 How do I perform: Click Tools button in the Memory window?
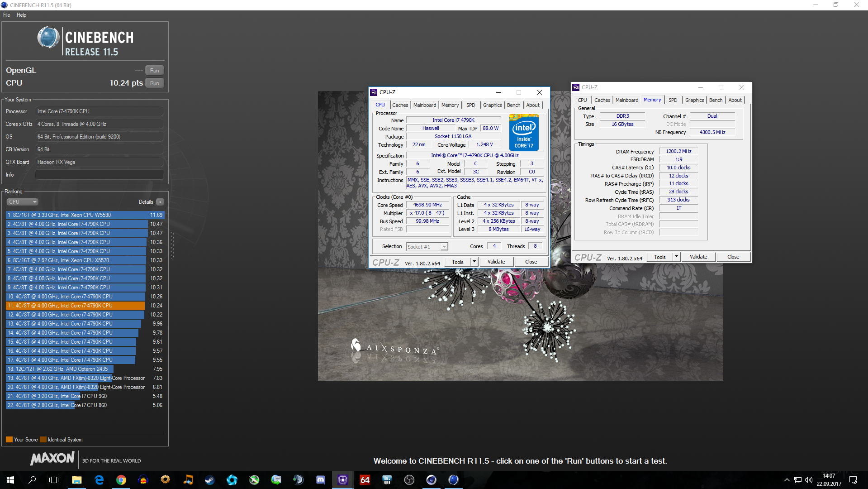click(660, 257)
